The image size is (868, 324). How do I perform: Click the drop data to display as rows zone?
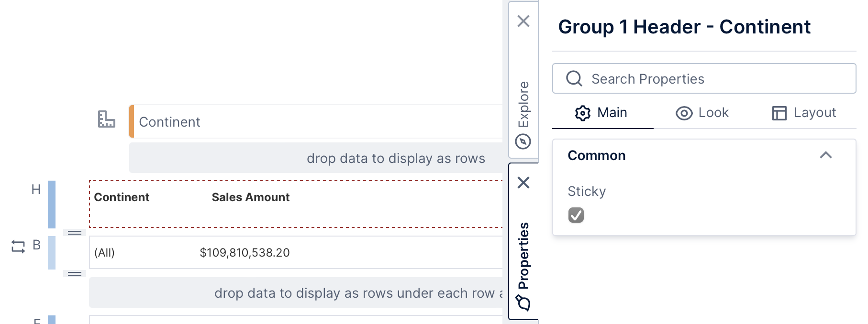point(395,158)
